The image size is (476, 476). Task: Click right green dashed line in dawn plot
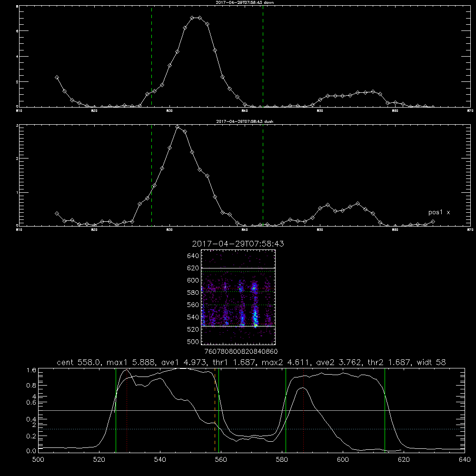point(263,56)
